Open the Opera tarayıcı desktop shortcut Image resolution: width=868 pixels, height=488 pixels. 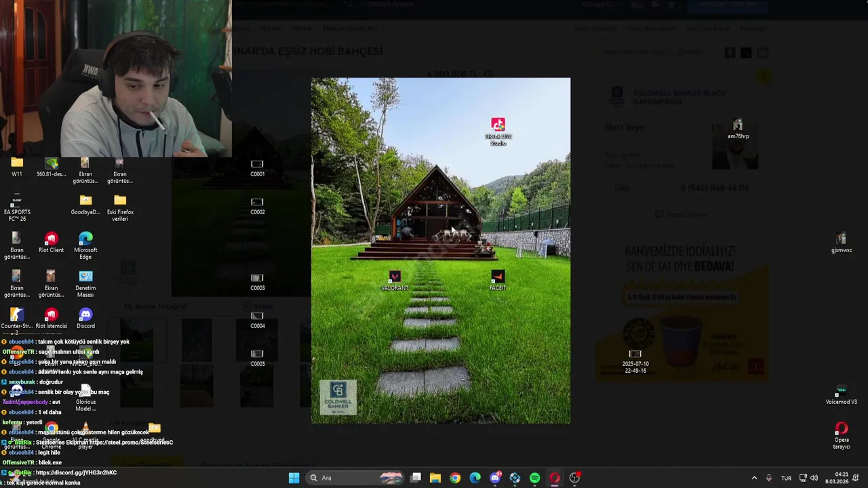click(x=842, y=435)
